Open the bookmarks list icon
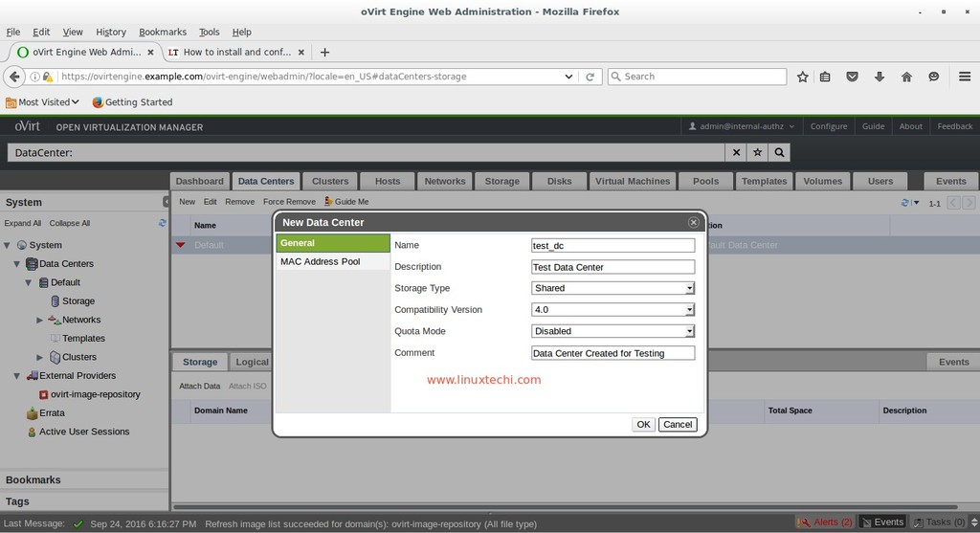The height and width of the screenshot is (533, 980). click(x=825, y=77)
